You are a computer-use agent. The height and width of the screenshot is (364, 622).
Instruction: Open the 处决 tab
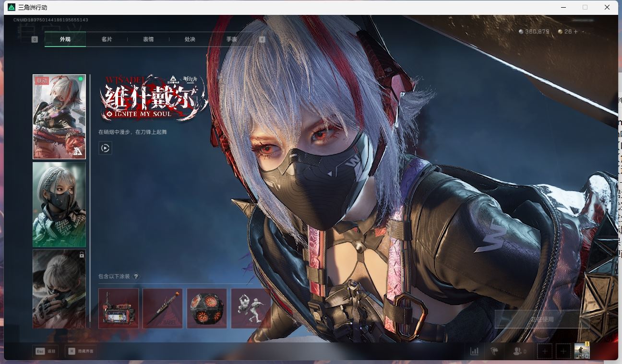[190, 39]
